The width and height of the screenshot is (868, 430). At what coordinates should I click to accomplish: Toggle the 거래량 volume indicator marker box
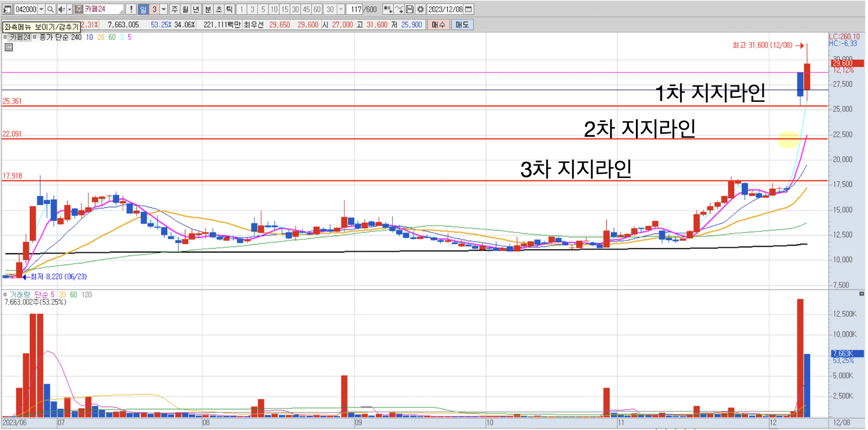[5, 294]
